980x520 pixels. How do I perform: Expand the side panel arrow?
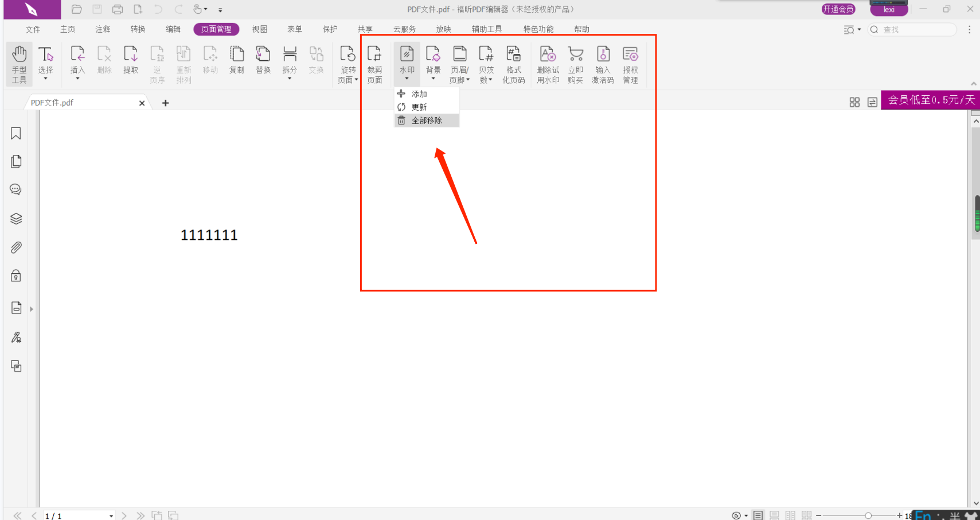[x=32, y=309]
